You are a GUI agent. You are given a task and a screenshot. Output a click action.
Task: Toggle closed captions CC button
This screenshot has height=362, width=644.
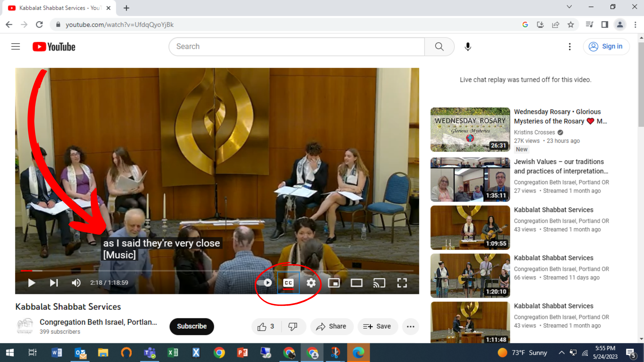pos(288,283)
